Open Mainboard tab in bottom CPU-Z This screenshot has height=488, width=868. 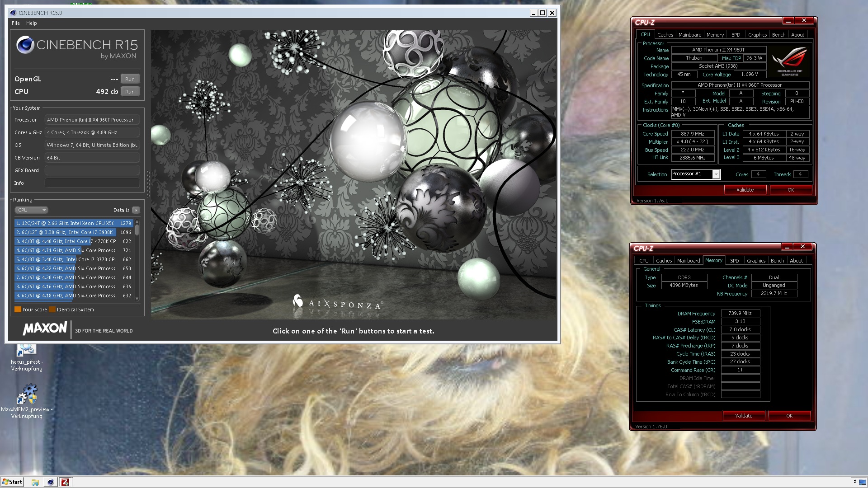689,261
